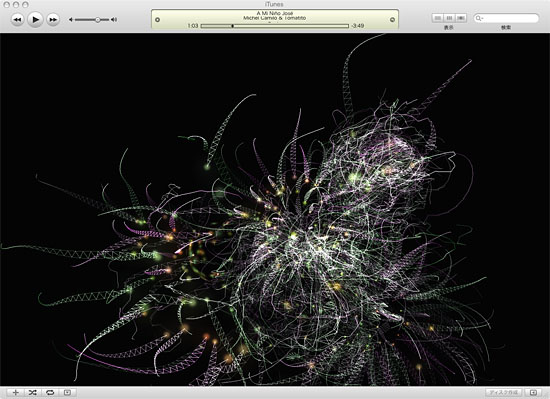Skip forward to the next track

point(53,20)
